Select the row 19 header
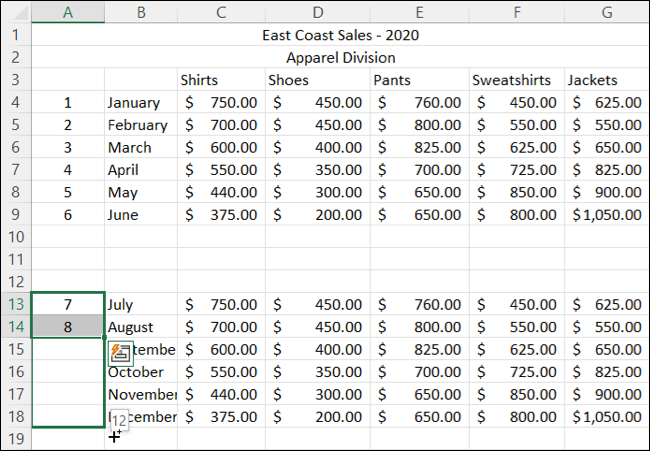Viewport: 650px width, 451px height. [x=16, y=438]
